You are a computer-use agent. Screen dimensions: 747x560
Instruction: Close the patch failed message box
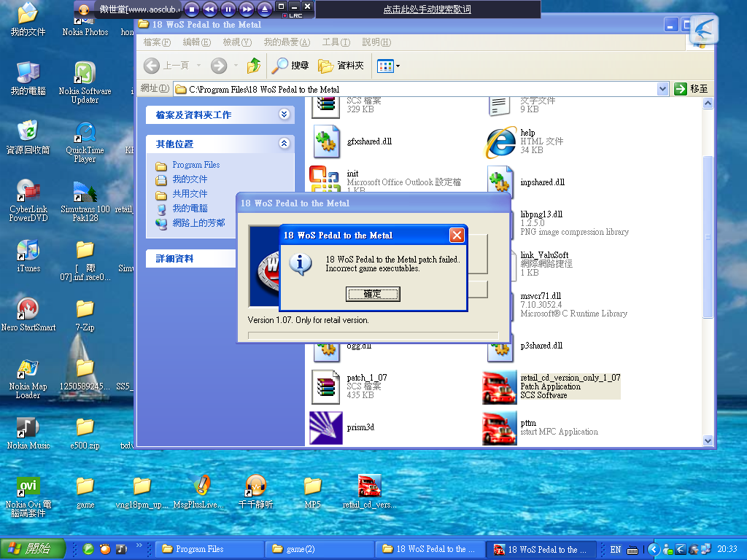coord(457,235)
